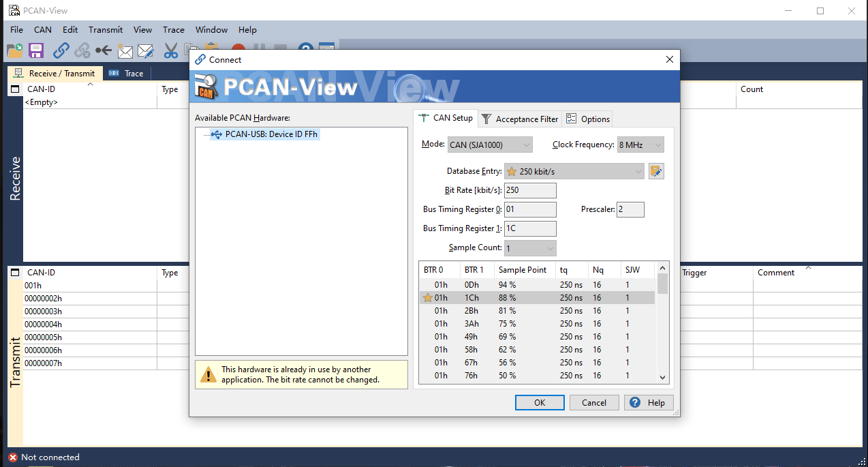
Task: Open the Mode dropdown
Action: [x=490, y=145]
